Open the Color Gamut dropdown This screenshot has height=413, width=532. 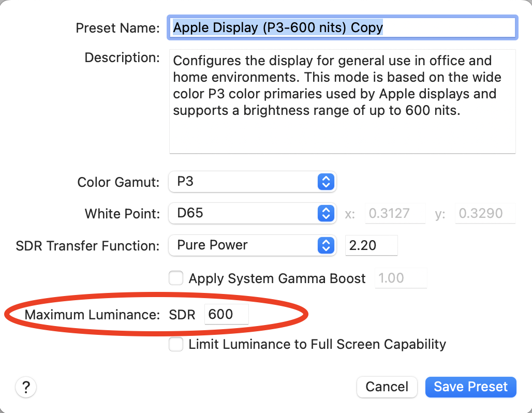253,182
